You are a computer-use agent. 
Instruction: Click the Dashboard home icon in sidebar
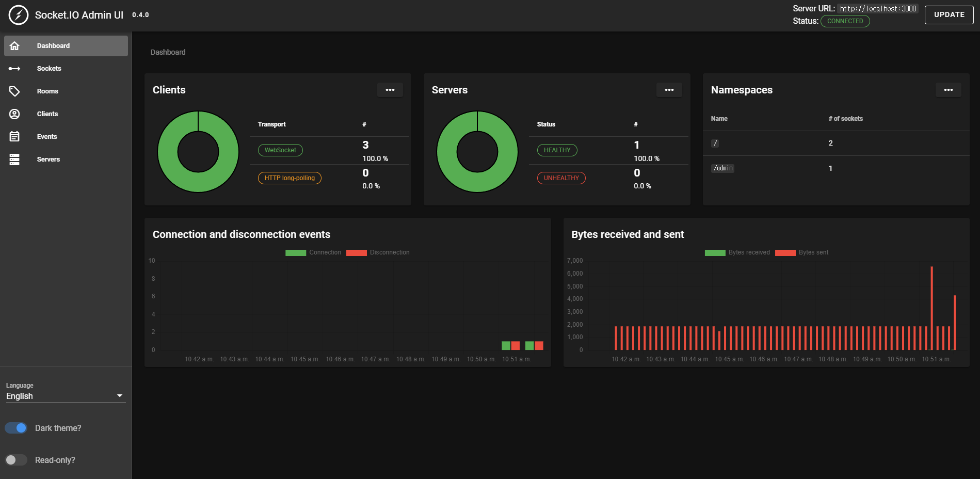tap(14, 46)
